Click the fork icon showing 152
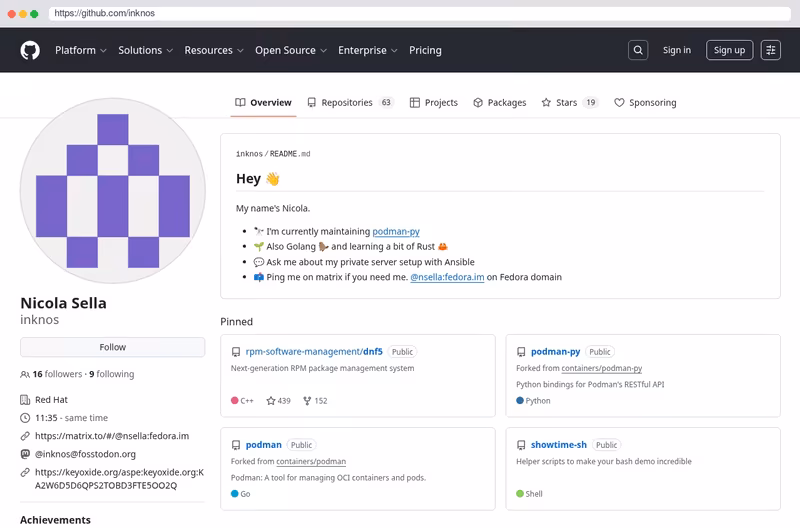This screenshot has height=528, width=800. 307,401
